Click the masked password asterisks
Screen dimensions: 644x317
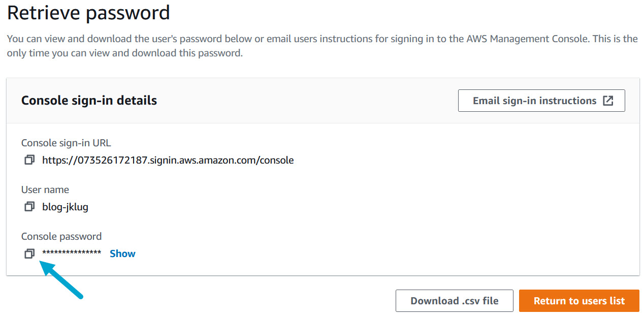(72, 253)
